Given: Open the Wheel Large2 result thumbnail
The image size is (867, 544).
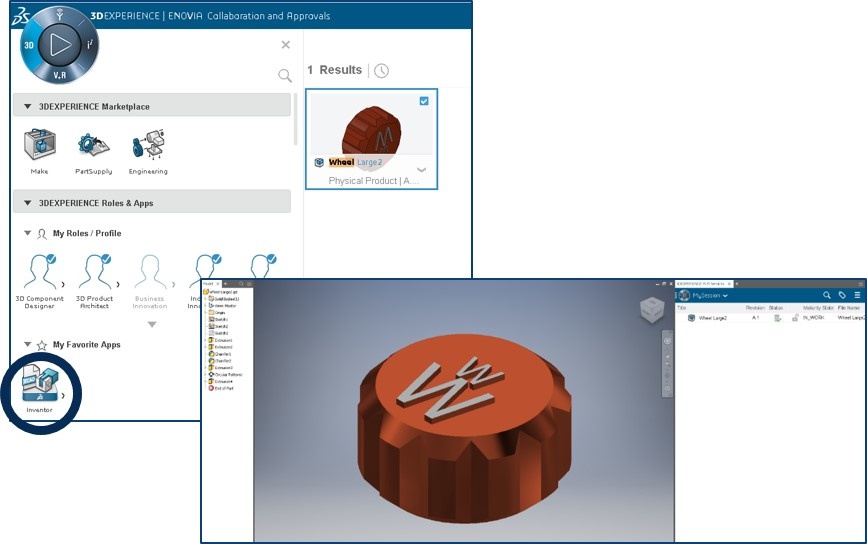Looking at the screenshot, I should 372,129.
